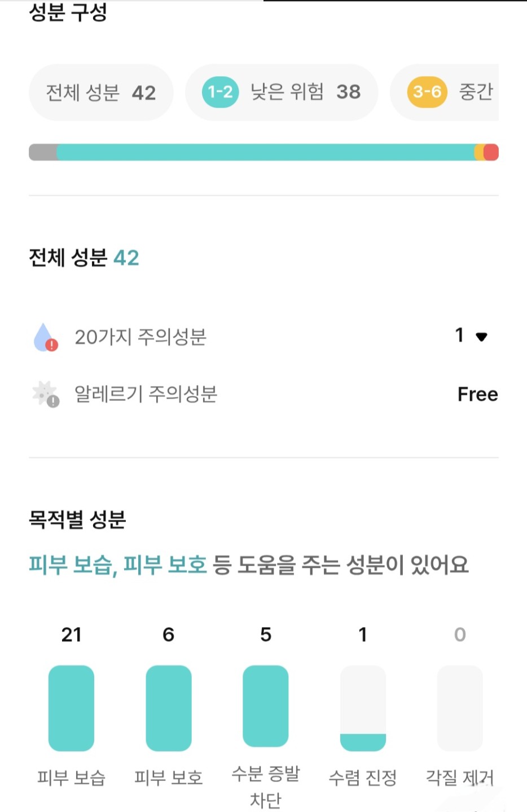The image size is (527, 812).
Task: Tap the 피부 보습 bar showing 21
Action: pyautogui.click(x=71, y=708)
